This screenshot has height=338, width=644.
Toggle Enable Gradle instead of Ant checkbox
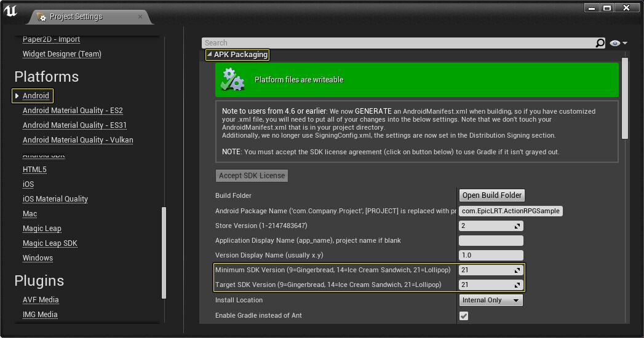[x=464, y=316]
